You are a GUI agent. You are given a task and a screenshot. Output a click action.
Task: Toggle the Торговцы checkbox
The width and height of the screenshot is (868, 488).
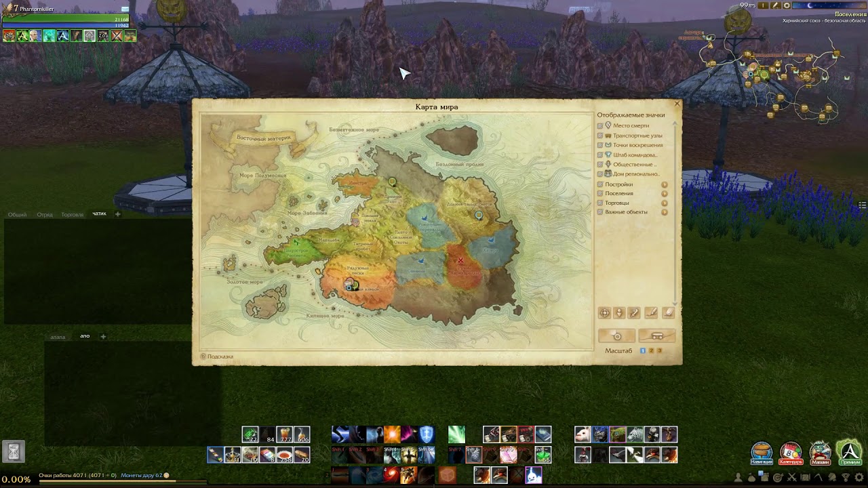tap(600, 203)
